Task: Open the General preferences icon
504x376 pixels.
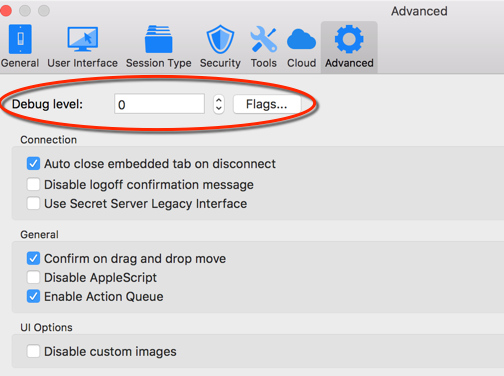Action: coord(20,39)
